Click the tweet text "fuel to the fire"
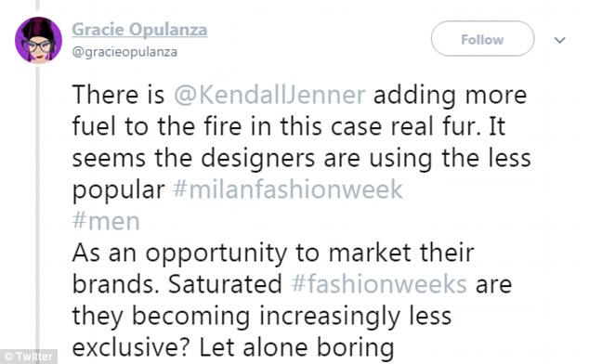The width and height of the screenshot is (589, 364). (157, 126)
